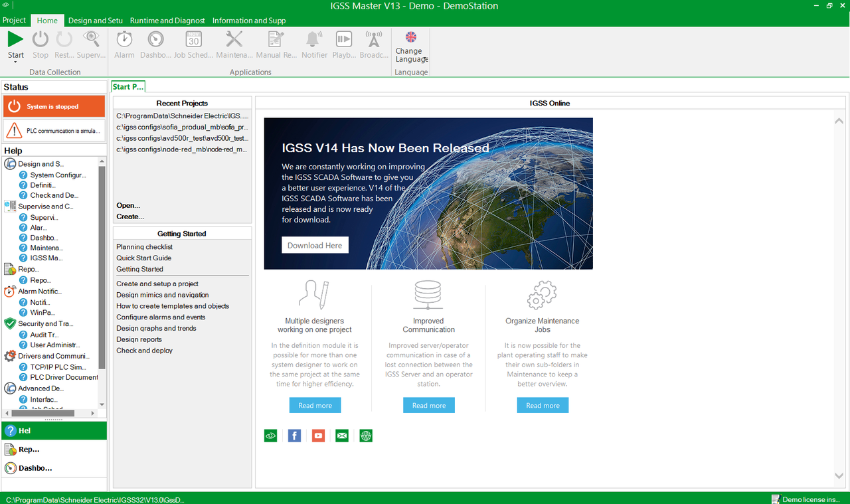850x504 pixels.
Task: Click the Download Here button
Action: [x=315, y=245]
